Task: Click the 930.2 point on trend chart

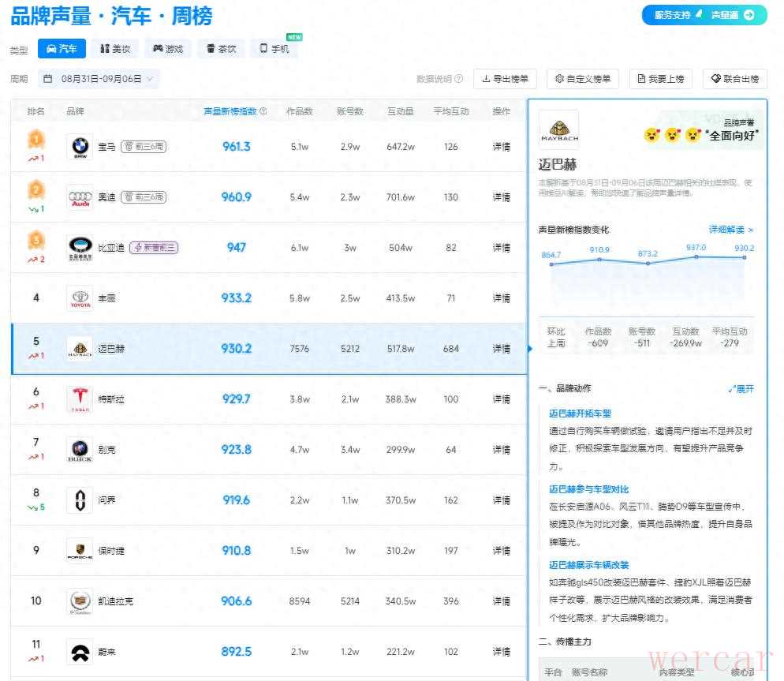Action: (x=745, y=258)
